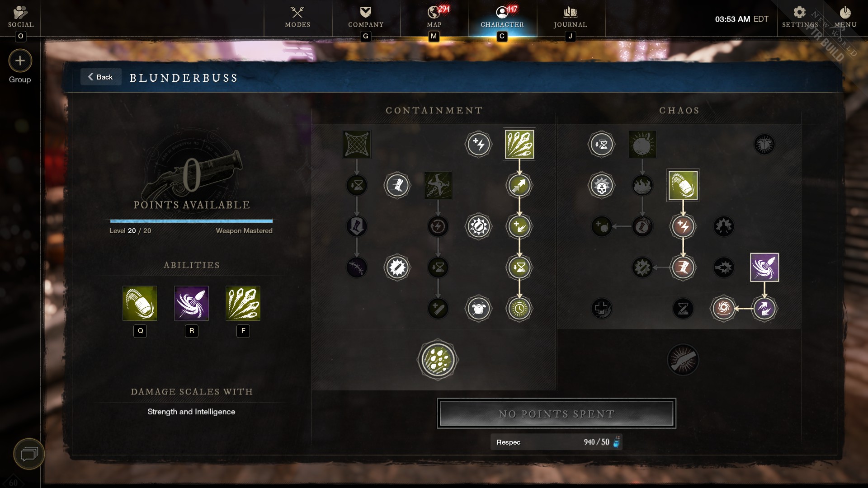Select the Chaos tree highlighted canister icon
868x488 pixels.
tap(683, 185)
